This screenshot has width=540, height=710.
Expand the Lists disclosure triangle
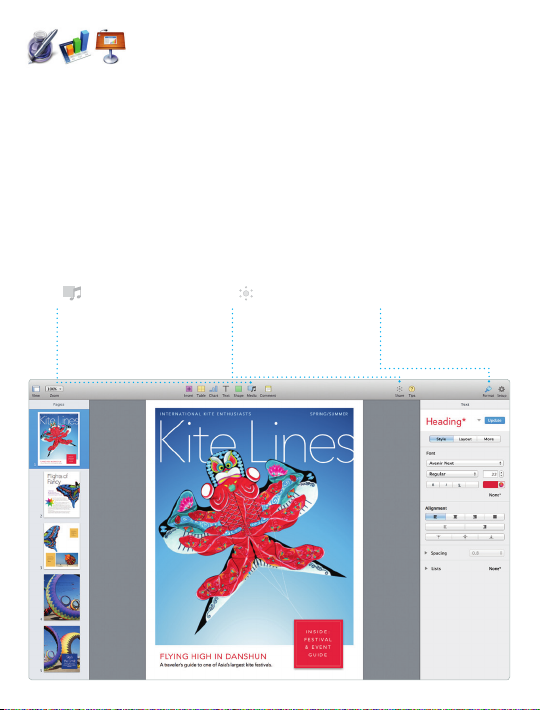tap(426, 568)
